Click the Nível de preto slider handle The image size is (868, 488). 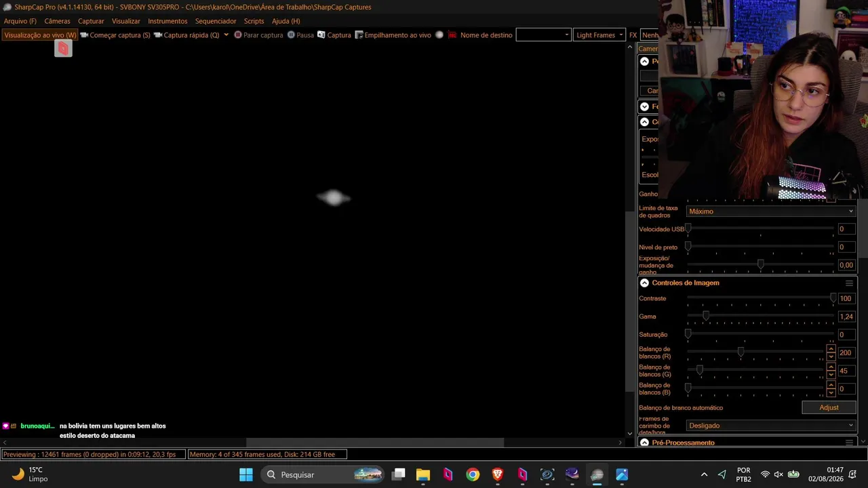(688, 247)
